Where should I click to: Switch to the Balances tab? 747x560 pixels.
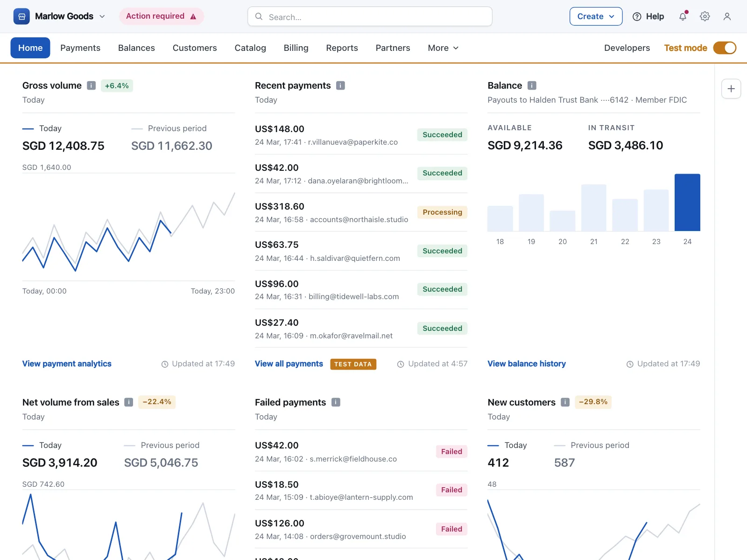click(x=136, y=48)
